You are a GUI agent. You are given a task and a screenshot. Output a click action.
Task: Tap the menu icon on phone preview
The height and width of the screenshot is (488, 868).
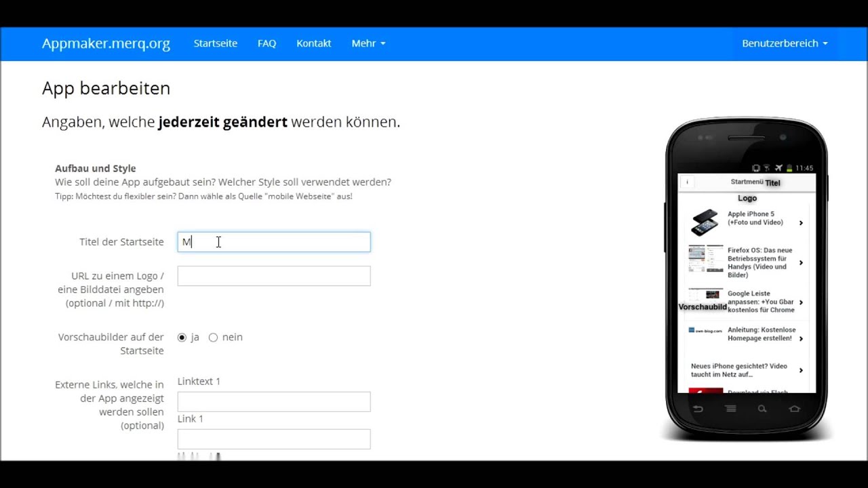(730, 409)
